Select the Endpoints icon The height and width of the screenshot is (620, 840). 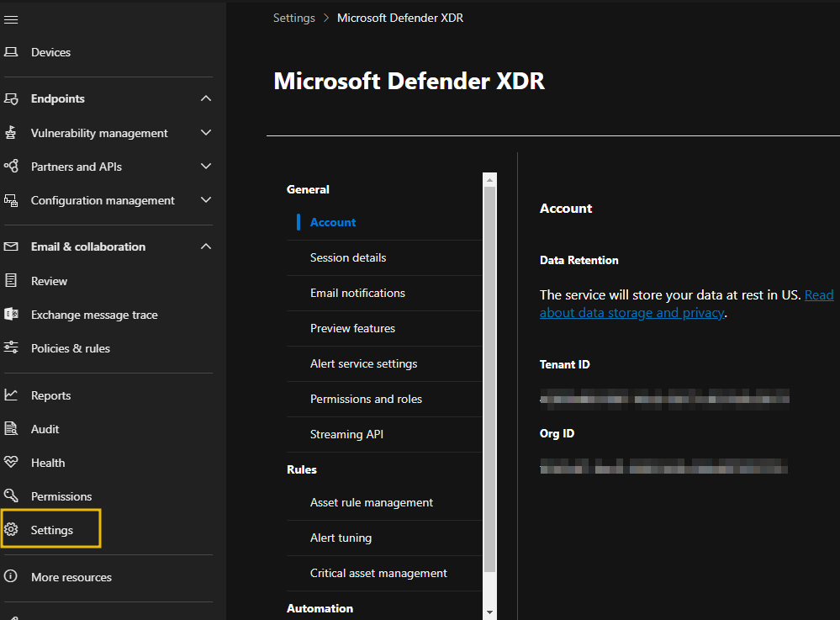click(x=12, y=98)
